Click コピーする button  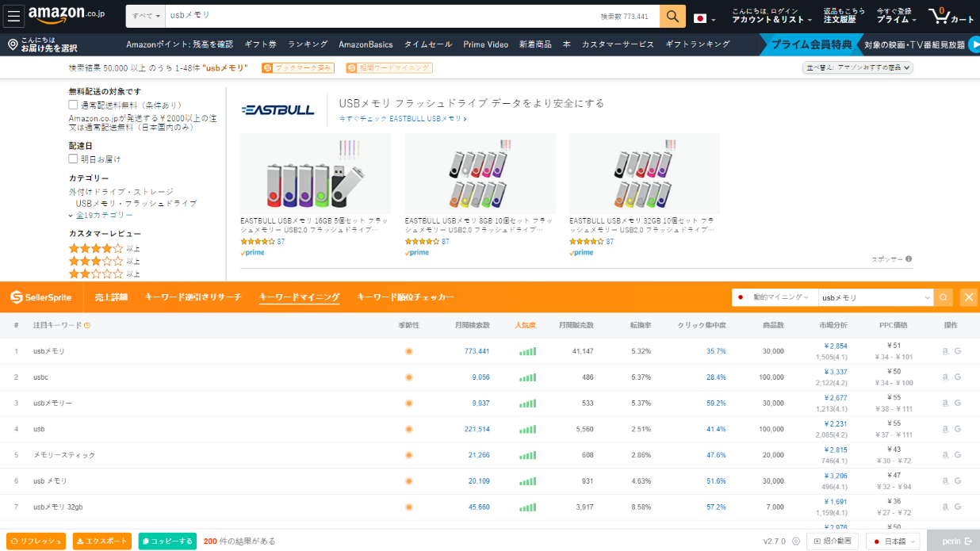(x=167, y=541)
